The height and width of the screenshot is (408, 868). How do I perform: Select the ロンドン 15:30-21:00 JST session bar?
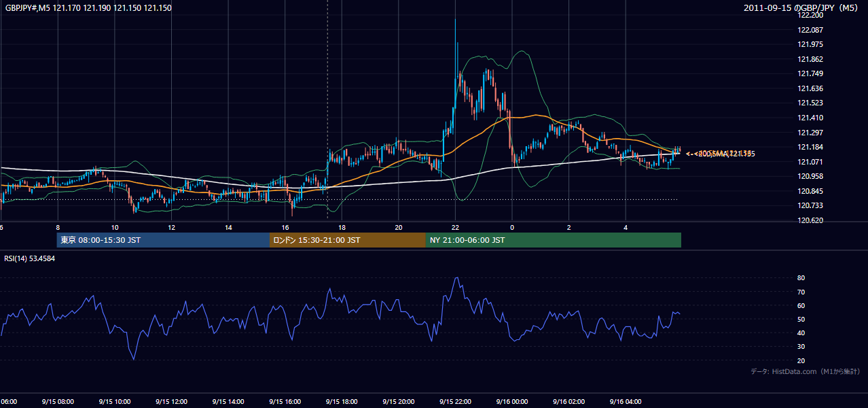point(348,240)
